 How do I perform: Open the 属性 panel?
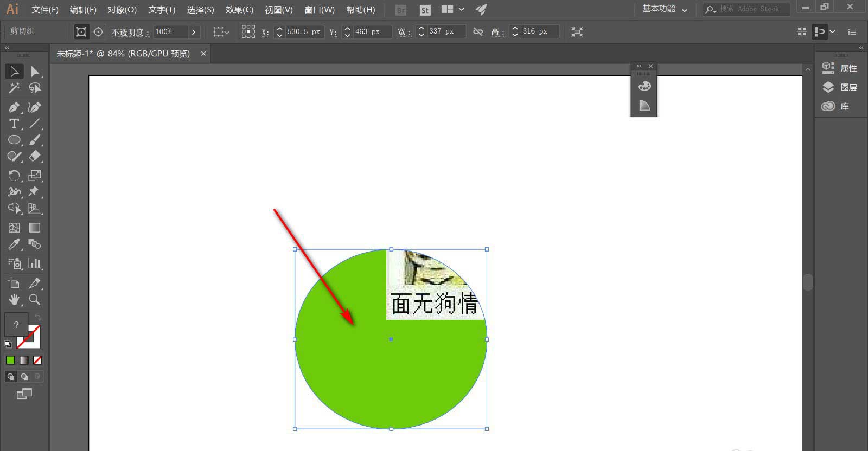click(x=840, y=68)
